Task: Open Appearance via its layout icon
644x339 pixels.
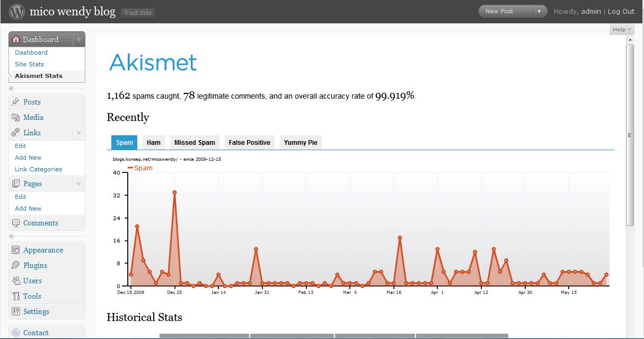Action: coord(15,250)
